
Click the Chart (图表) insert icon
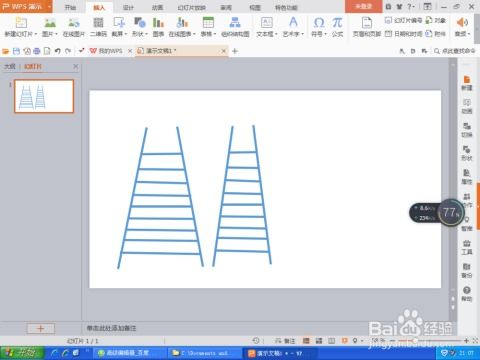[158, 27]
